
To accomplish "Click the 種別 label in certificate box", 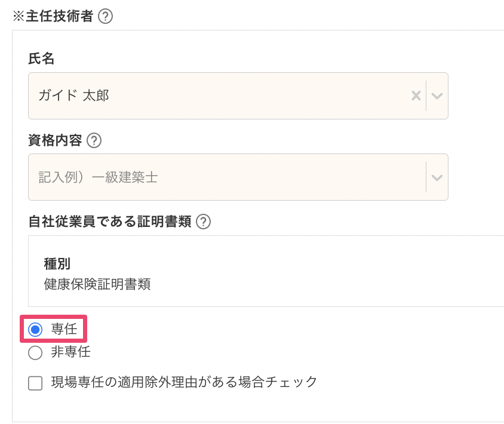I will [57, 264].
